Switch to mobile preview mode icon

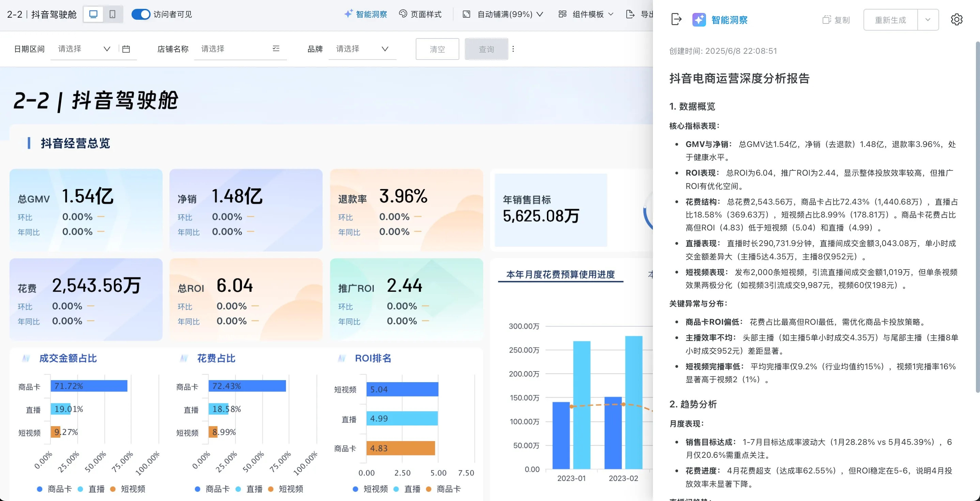coord(112,14)
